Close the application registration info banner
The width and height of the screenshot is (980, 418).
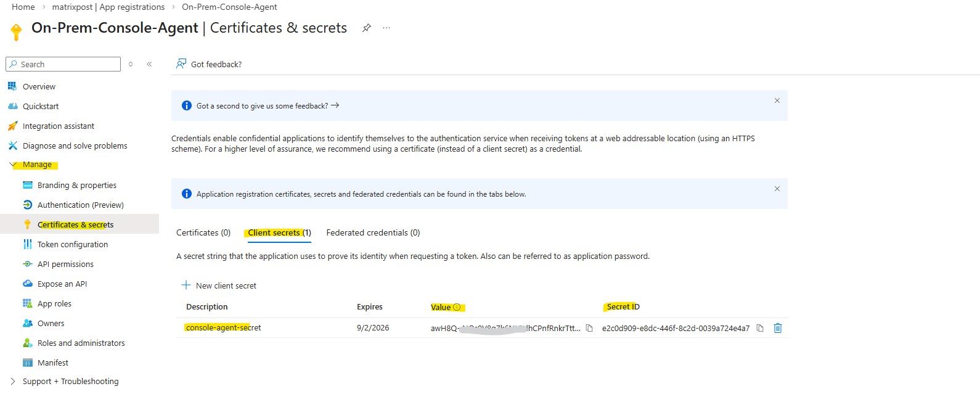tap(777, 189)
